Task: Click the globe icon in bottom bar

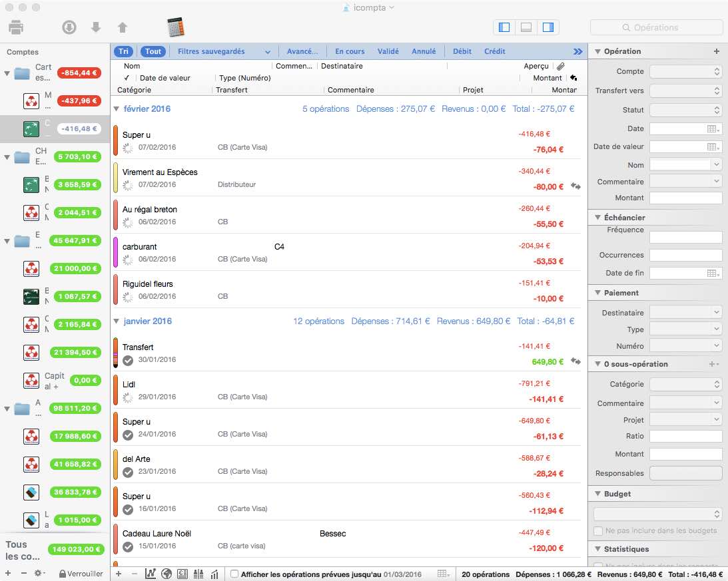Action: 167,574
